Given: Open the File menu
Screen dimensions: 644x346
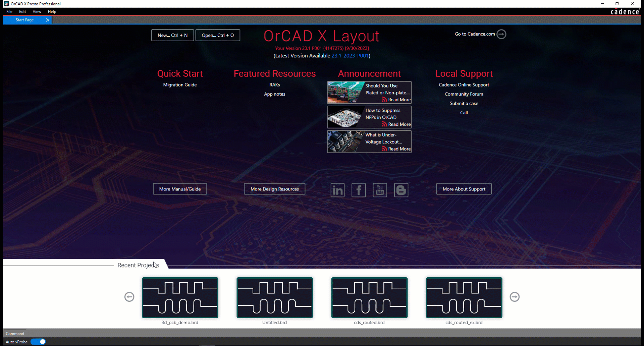Looking at the screenshot, I should [x=9, y=11].
